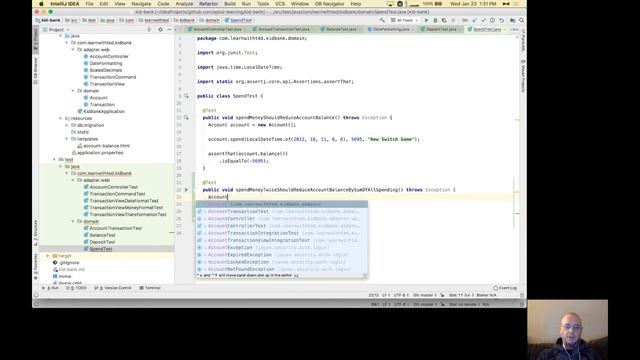Open the Analyze menu
The image size is (640, 360).
click(184, 4)
